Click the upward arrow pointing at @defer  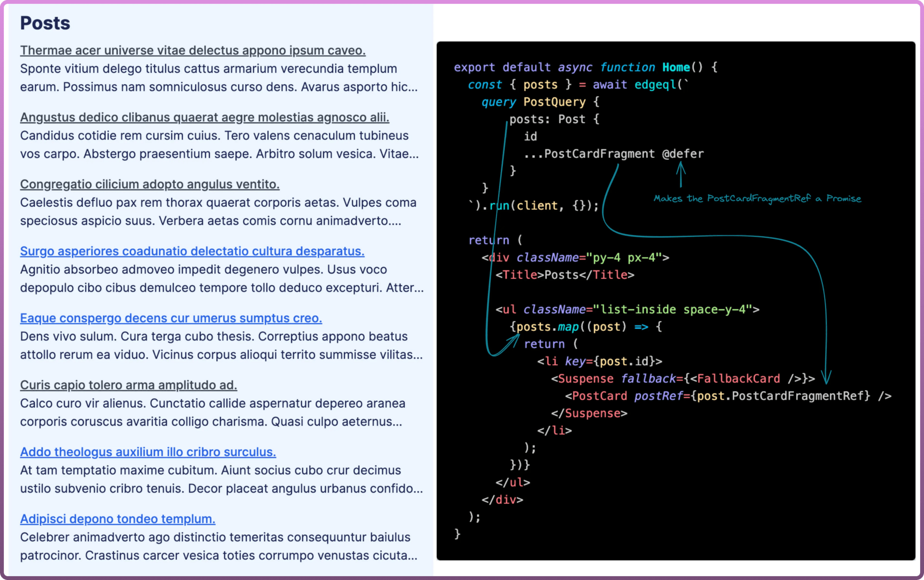tap(681, 174)
